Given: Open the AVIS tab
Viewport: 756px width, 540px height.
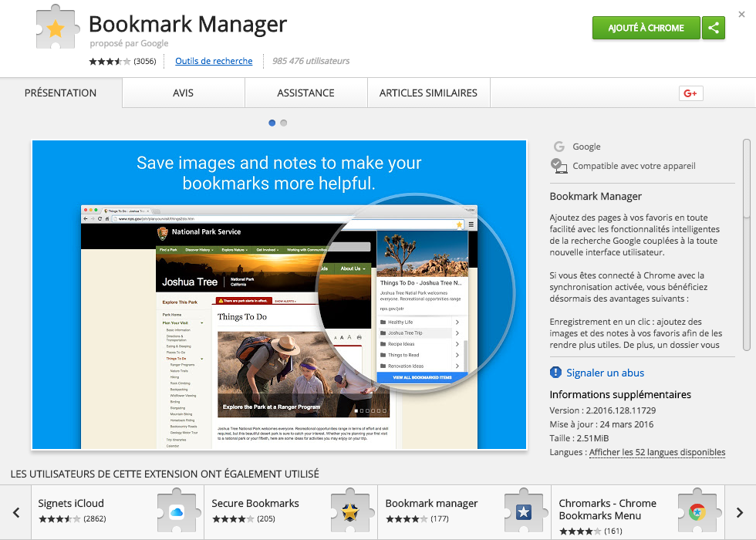Looking at the screenshot, I should (x=184, y=93).
